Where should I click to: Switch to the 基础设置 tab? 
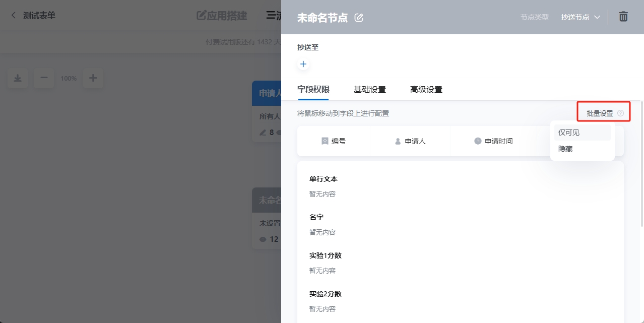coord(370,89)
